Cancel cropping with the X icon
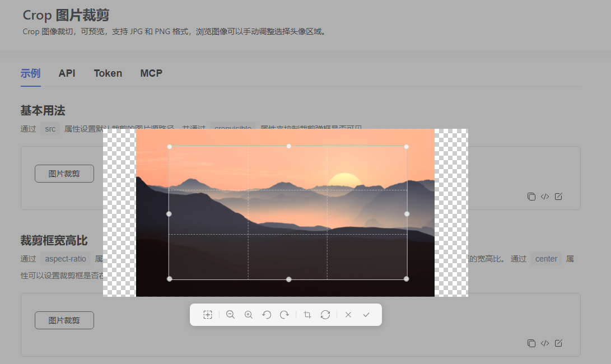 pyautogui.click(x=348, y=315)
